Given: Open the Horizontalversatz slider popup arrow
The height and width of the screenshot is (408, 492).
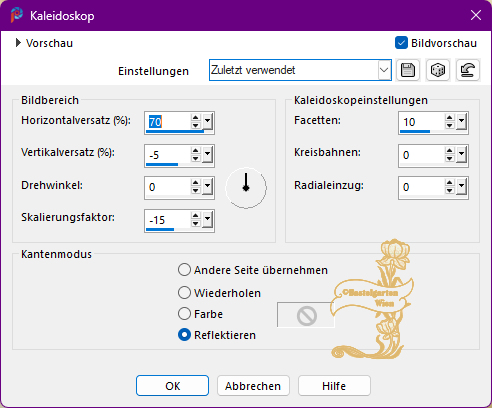Looking at the screenshot, I should tap(208, 121).
